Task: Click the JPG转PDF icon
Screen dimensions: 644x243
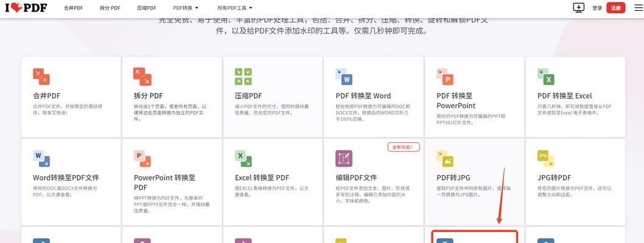Action: [546, 159]
